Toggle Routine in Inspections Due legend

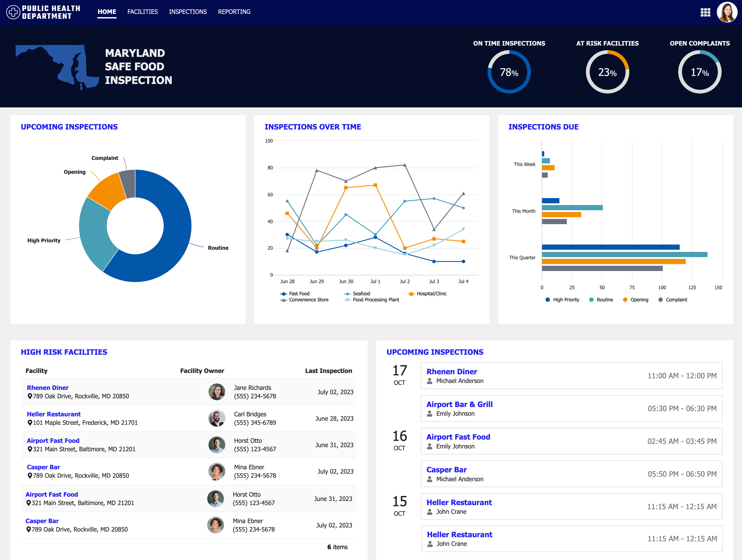coord(601,300)
